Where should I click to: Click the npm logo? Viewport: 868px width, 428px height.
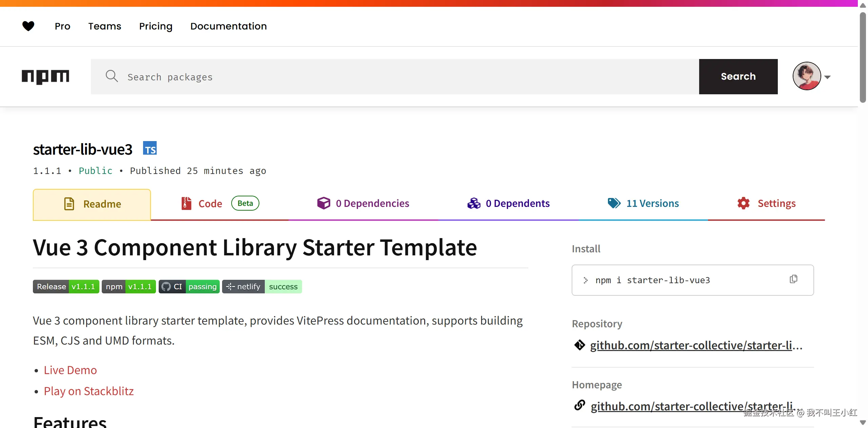pyautogui.click(x=45, y=77)
